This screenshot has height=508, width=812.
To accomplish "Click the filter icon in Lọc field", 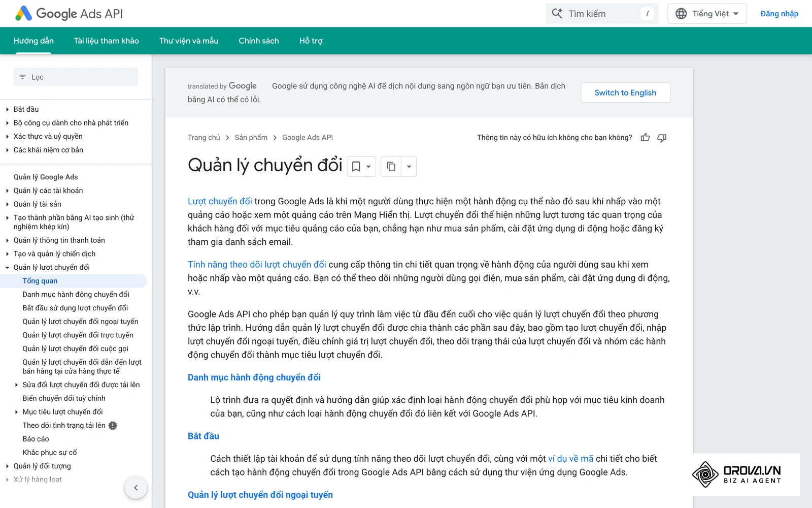I will click(x=22, y=77).
